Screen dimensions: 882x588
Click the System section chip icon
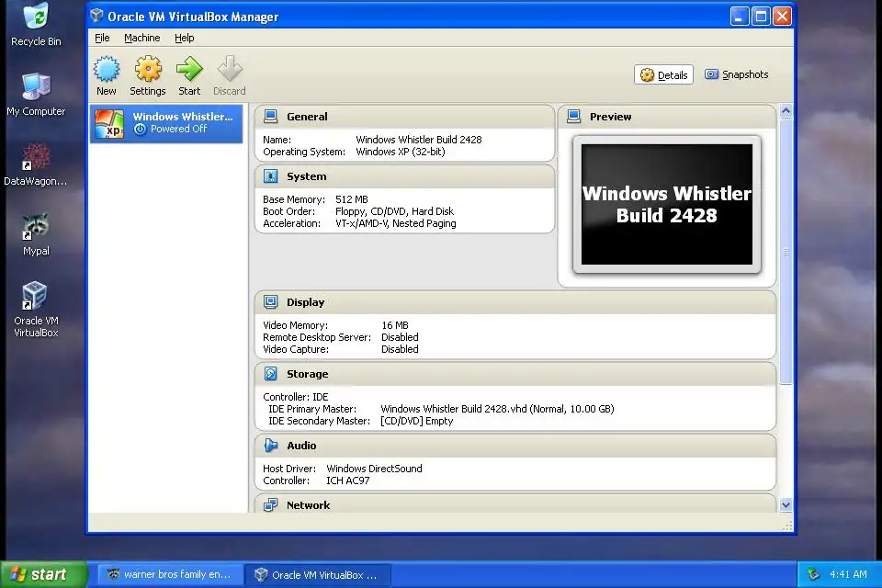(x=270, y=176)
